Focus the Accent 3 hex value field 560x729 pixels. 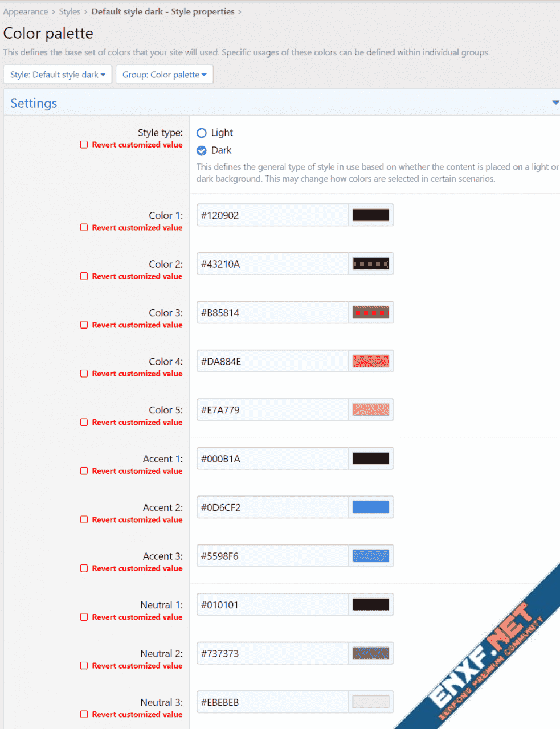point(272,556)
